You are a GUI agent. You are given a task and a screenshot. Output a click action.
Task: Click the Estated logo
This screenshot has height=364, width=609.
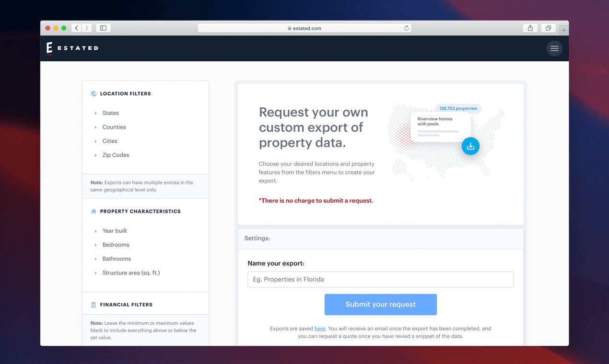pyautogui.click(x=72, y=48)
